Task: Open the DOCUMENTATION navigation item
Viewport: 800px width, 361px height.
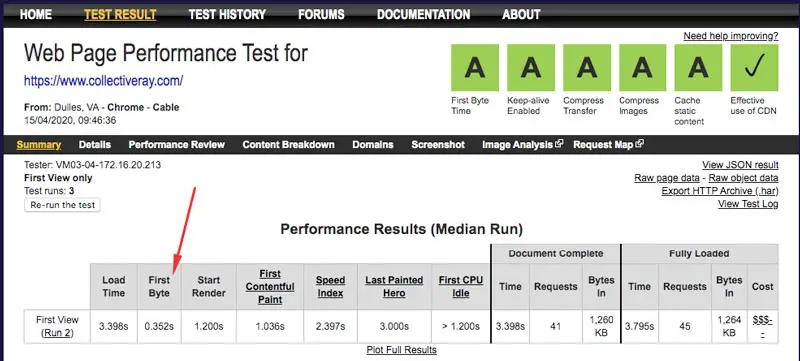Action: pos(423,14)
